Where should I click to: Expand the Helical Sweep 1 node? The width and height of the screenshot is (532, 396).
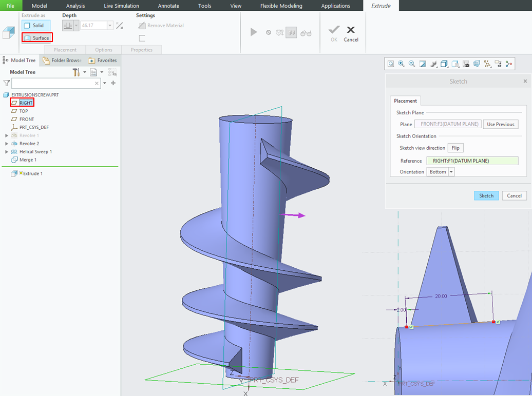click(x=7, y=152)
